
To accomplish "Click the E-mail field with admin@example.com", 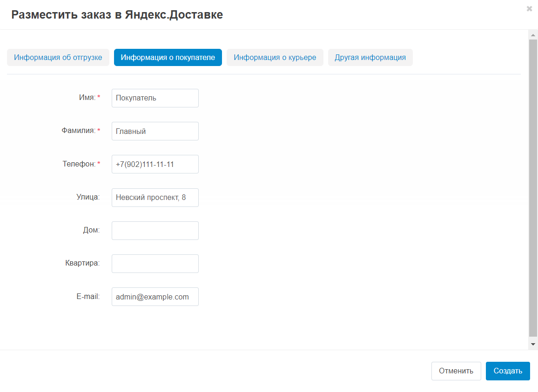I will click(155, 297).
